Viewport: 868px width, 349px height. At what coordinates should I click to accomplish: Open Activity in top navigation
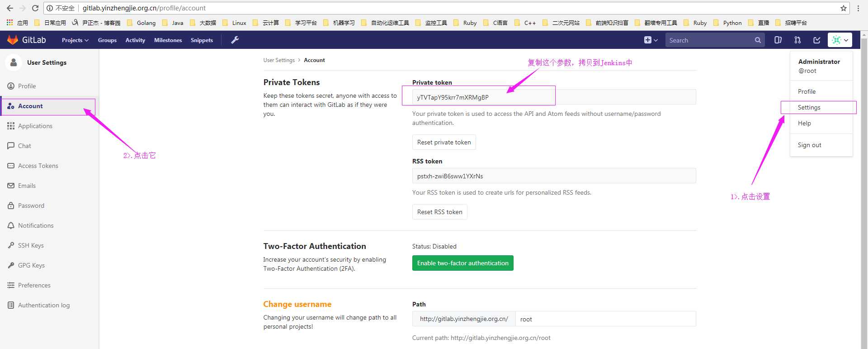[x=135, y=40]
